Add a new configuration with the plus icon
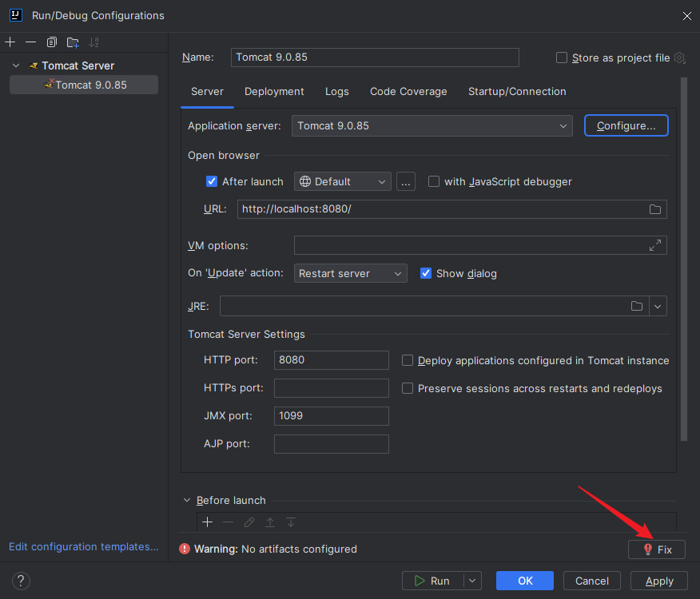The width and height of the screenshot is (700, 599). 10,42
